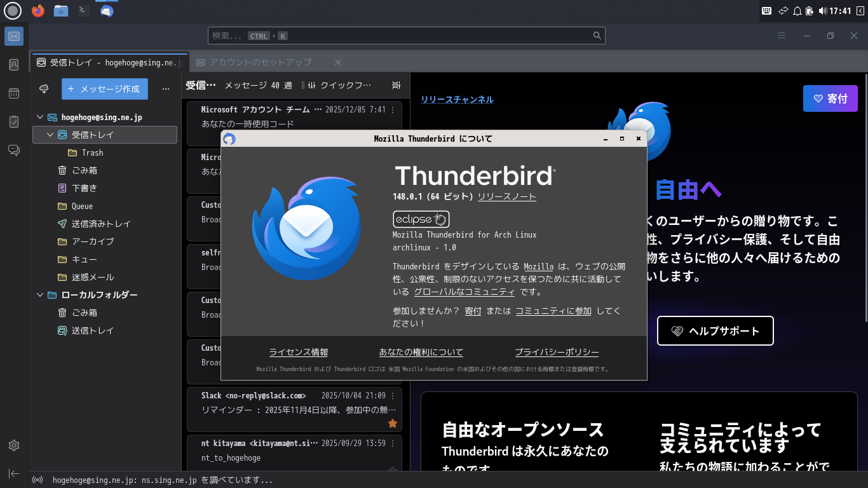Open folder pane options (three dots)
Screen dimensions: 868x488
tap(166, 89)
